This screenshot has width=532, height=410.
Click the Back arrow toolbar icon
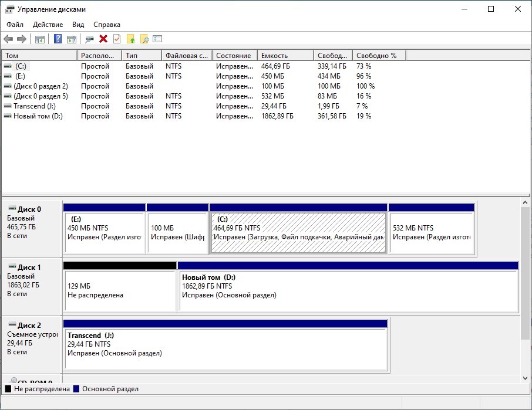(8, 39)
